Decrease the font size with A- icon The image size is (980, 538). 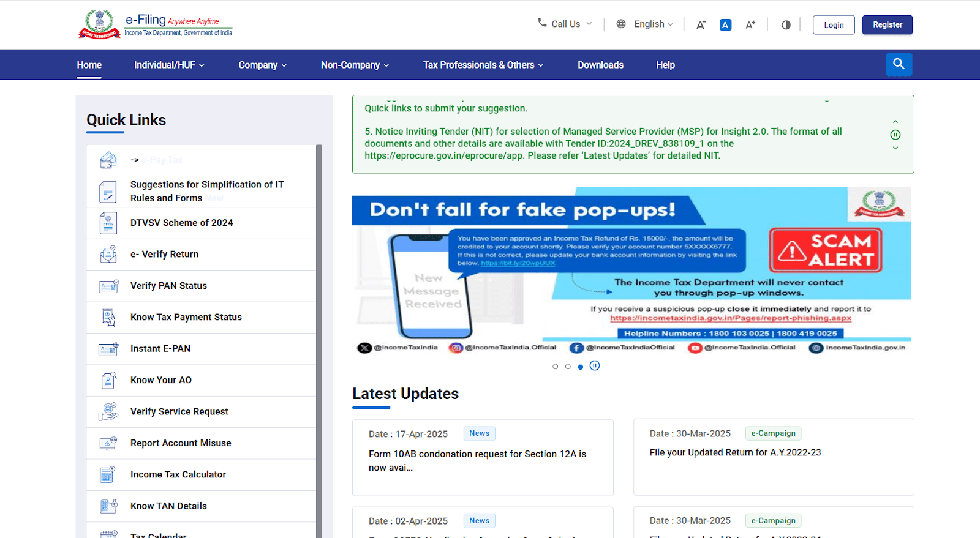pos(701,25)
